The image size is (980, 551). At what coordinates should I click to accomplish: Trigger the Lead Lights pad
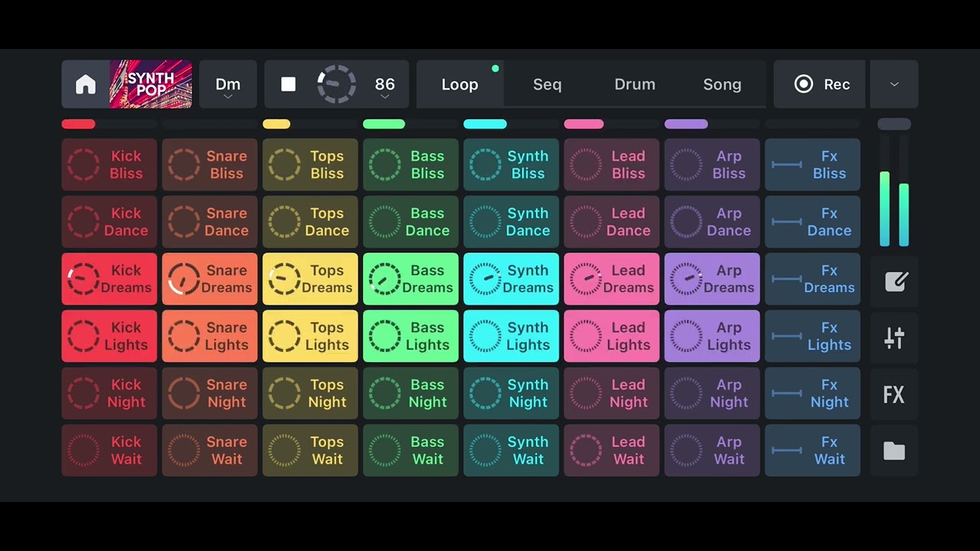[612, 336]
